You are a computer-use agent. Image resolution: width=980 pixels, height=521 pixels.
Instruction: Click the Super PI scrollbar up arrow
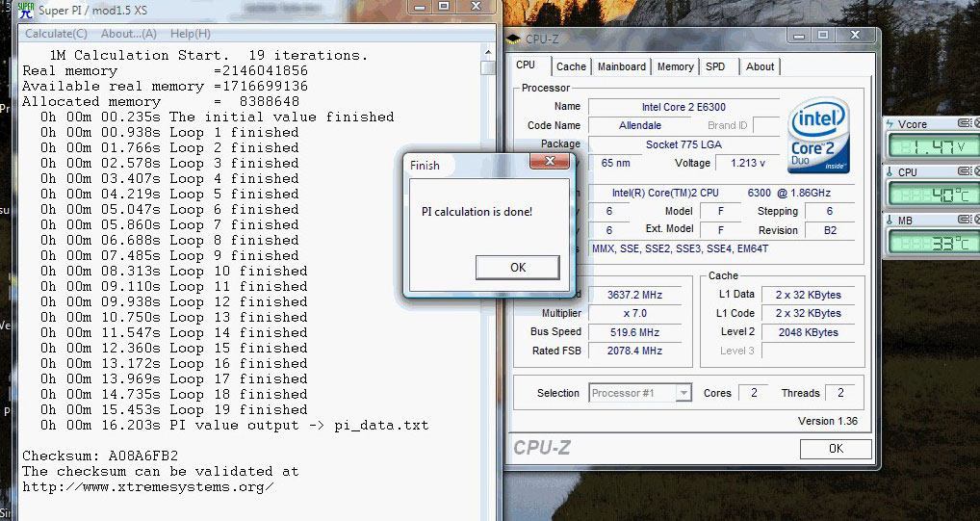click(x=487, y=53)
